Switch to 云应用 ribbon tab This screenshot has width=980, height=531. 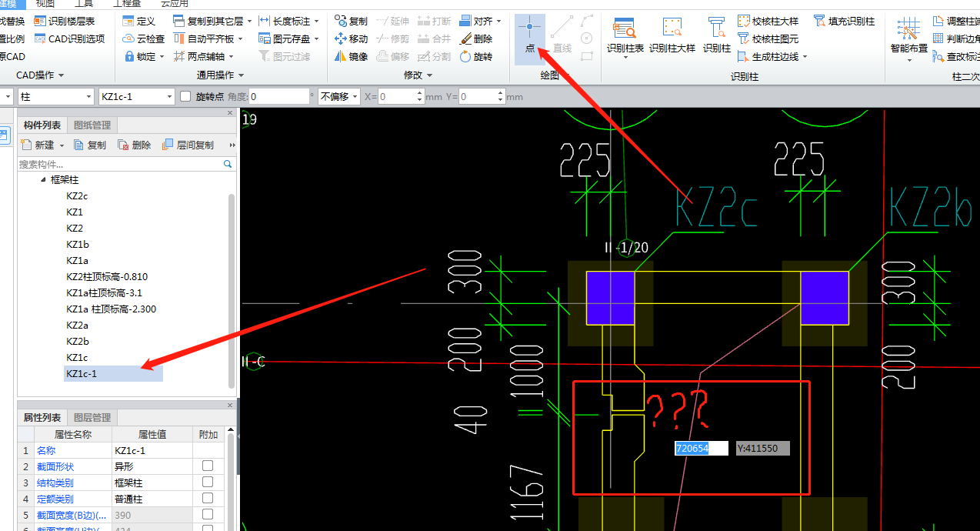pos(173,4)
